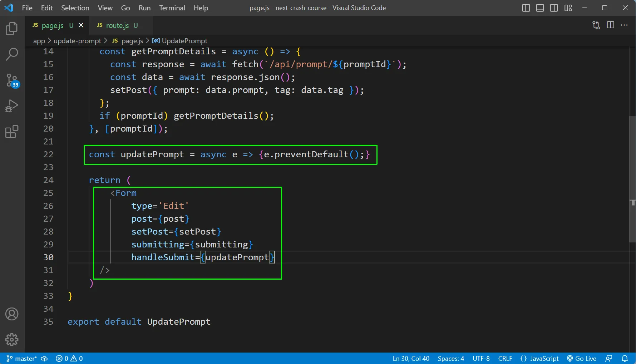Open the Customize Layout icon
The width and height of the screenshot is (636, 364).
(568, 8)
